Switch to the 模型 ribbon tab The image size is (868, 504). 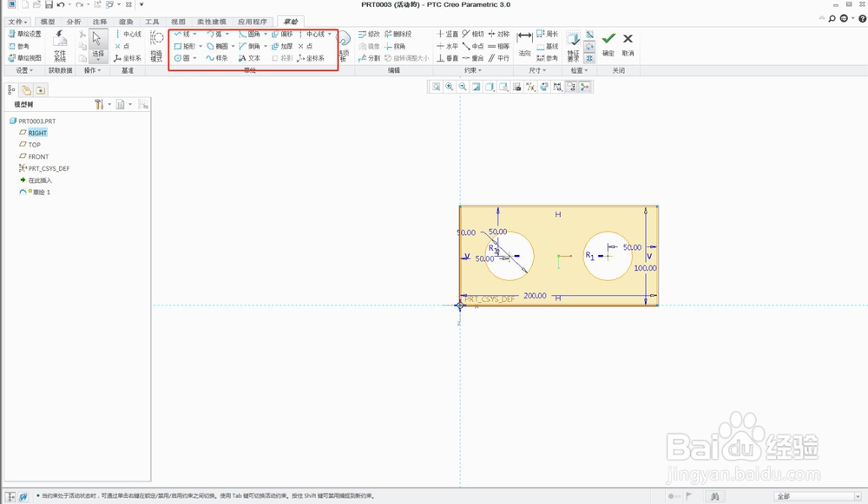click(47, 22)
